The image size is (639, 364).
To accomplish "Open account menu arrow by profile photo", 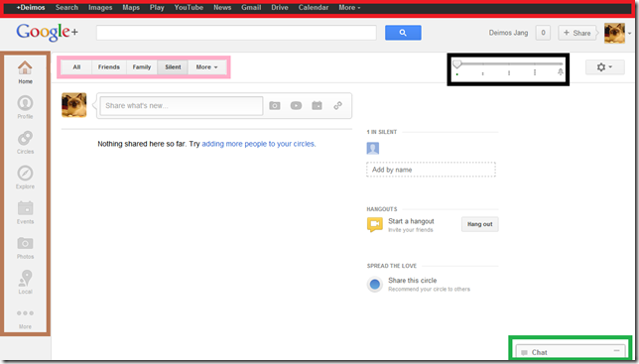I will 630,34.
